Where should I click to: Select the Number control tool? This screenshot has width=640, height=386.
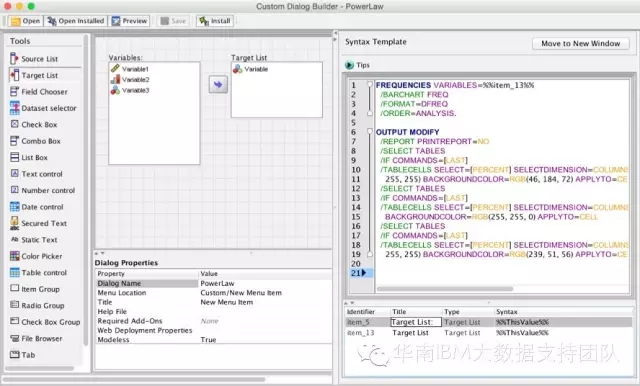point(42,190)
